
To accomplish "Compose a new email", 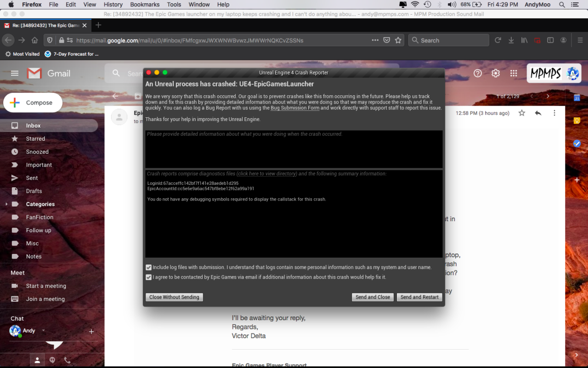I will click(33, 103).
